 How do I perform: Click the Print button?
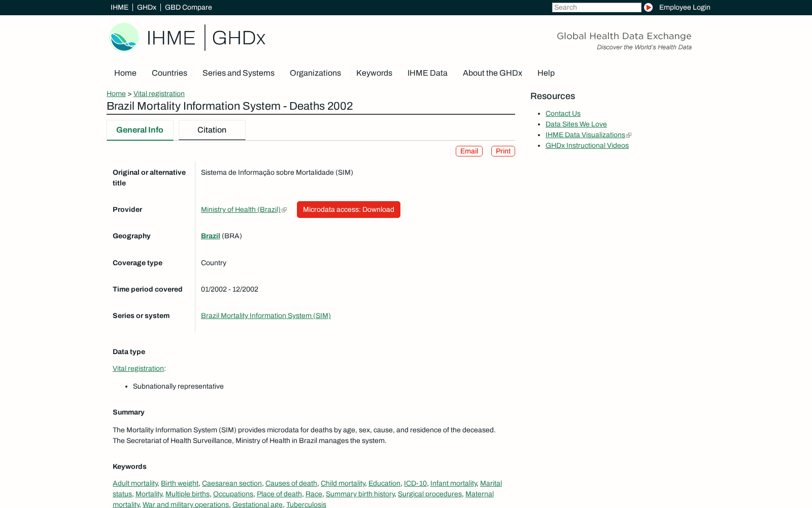click(503, 151)
